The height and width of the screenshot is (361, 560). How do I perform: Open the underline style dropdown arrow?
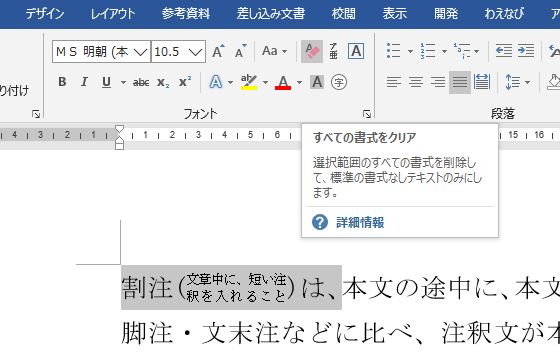pos(123,82)
